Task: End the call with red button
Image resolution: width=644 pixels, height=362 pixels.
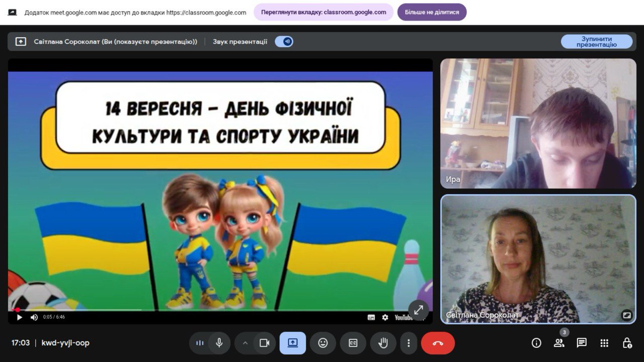Action: (x=438, y=343)
